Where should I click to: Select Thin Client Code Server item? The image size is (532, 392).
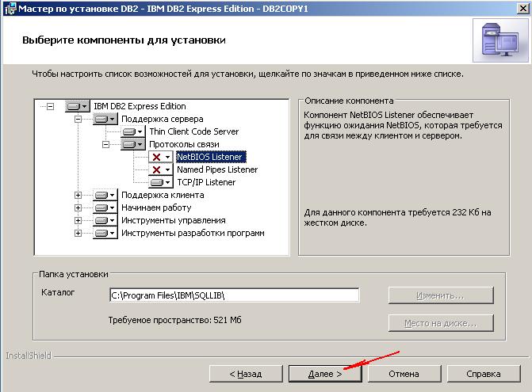click(x=194, y=131)
